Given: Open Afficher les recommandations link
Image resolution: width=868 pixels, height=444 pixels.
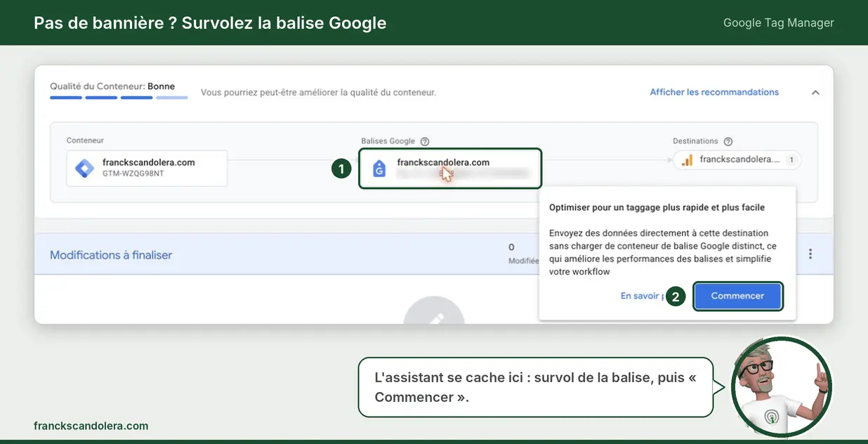Looking at the screenshot, I should click(714, 92).
